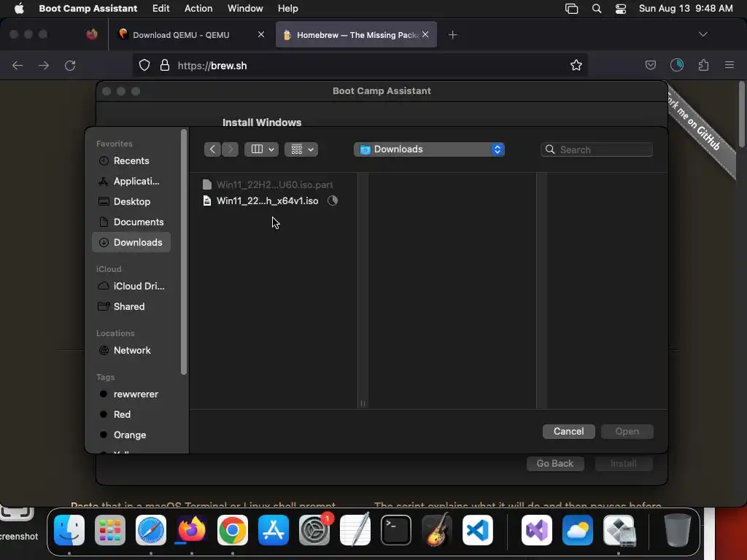Click the Open button in dialog

(627, 432)
